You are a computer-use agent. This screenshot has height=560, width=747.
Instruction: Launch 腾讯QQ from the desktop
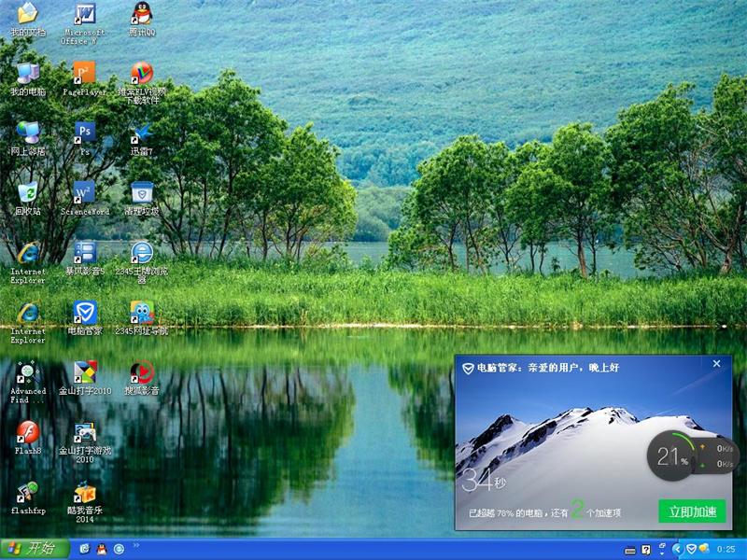[x=141, y=14]
